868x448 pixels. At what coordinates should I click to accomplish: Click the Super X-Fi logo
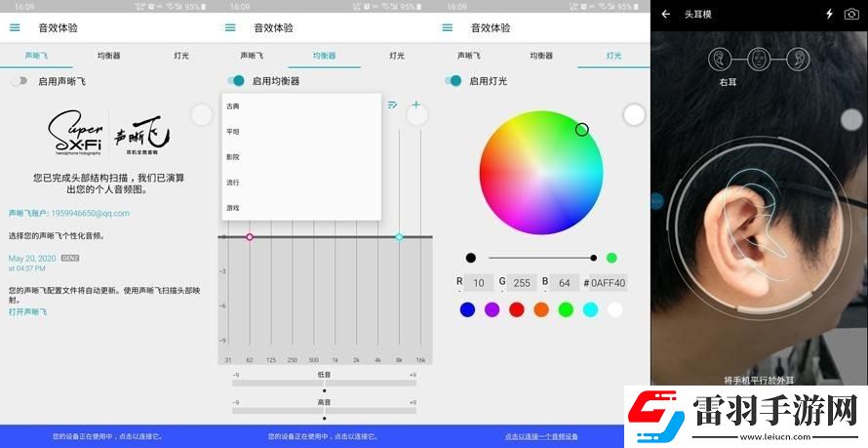tap(76, 133)
